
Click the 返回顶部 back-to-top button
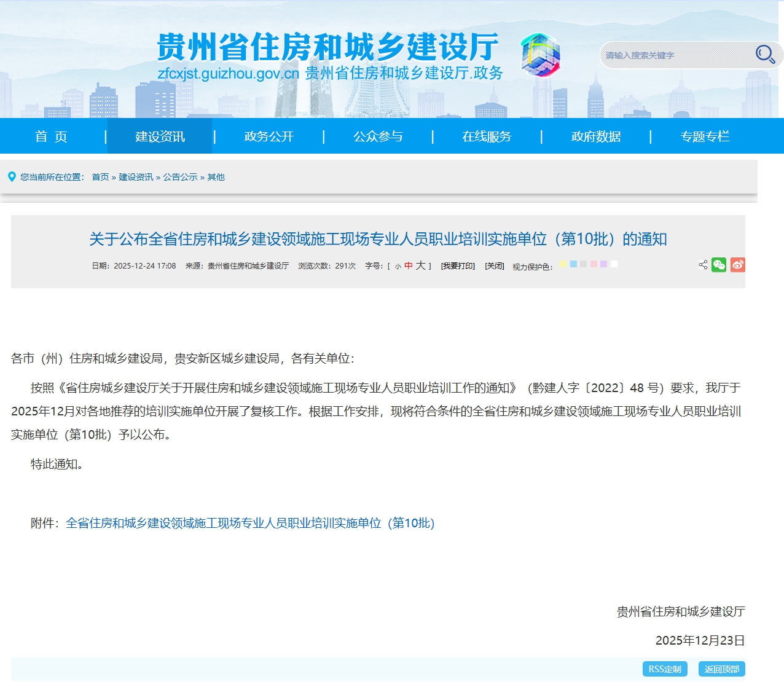pos(721,669)
